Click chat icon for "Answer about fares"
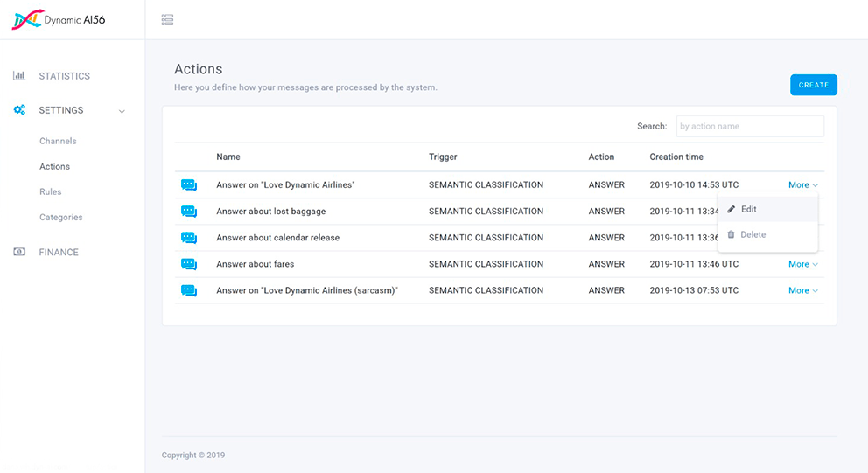Screen dimensions: 868x473 coord(189,264)
